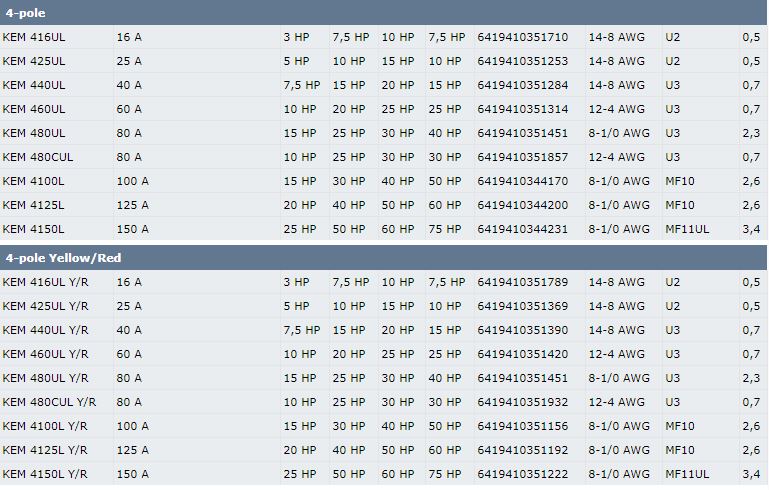Click '150 A' in the KEM 4150L Y/R row
Viewport: 769px width, 490px height.
click(x=132, y=475)
